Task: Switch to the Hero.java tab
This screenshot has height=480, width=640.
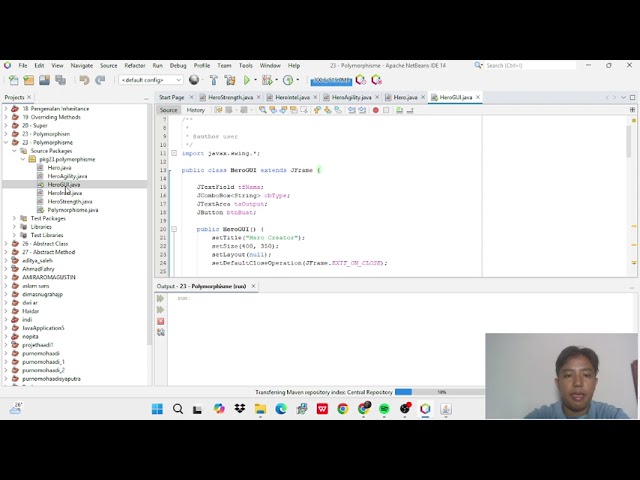Action: (405, 97)
